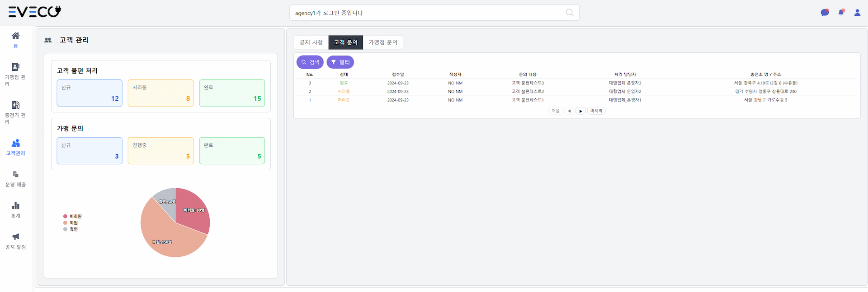Screen dimensions: 868x292
Task: Open inquiry 고객 불편테스트2
Action: click(x=528, y=92)
